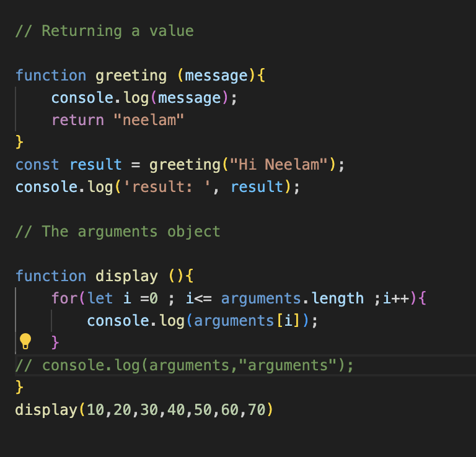476x457 pixels.
Task: Click the string "neelam" in the return statement
Action: [149, 120]
